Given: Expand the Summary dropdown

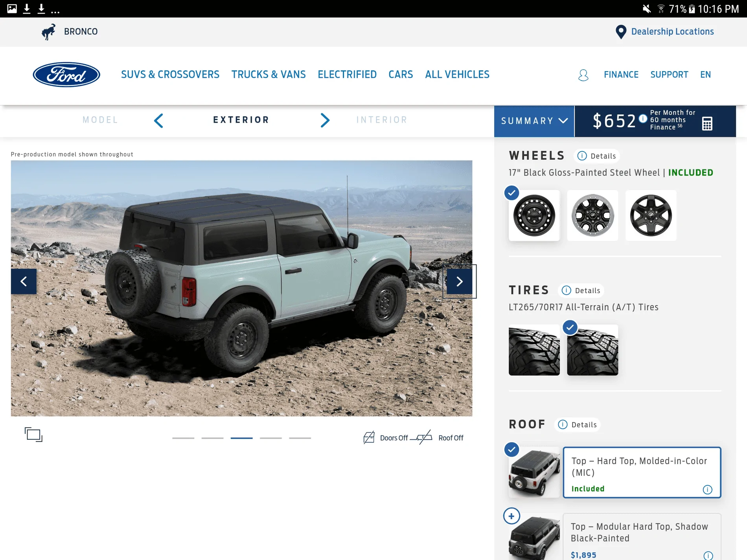Looking at the screenshot, I should [x=534, y=121].
